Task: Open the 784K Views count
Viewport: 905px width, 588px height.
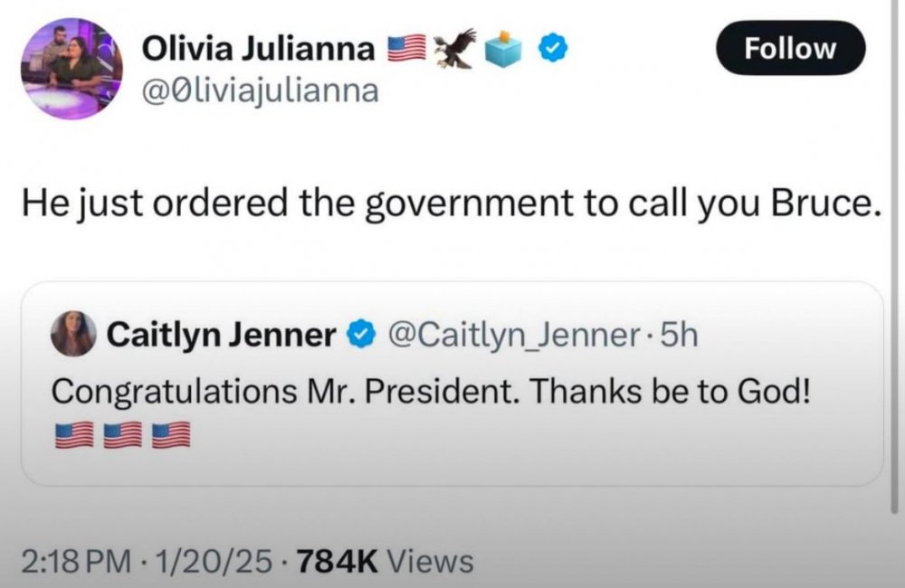Action: (x=383, y=561)
